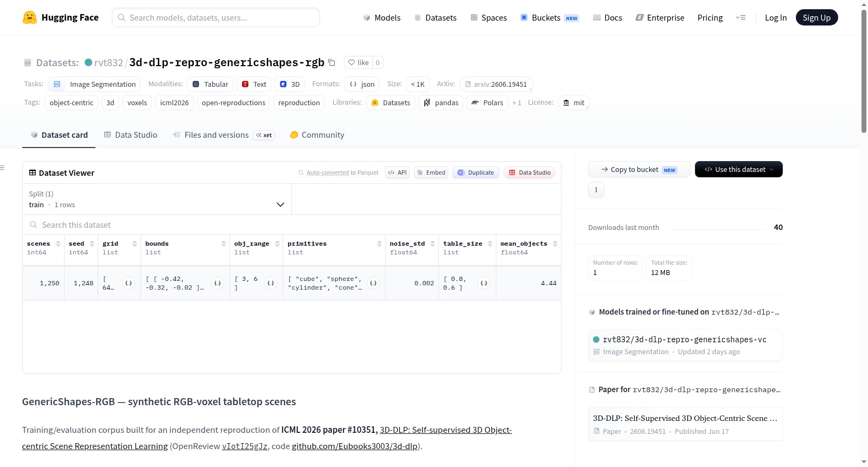Viewport: 868px width, 467px height.
Task: Click the Log In link
Action: pyautogui.click(x=776, y=17)
